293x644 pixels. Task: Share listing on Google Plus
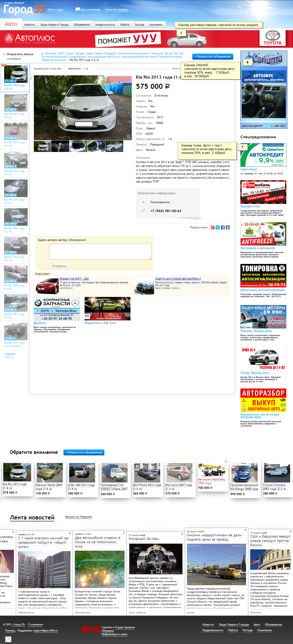(213, 227)
